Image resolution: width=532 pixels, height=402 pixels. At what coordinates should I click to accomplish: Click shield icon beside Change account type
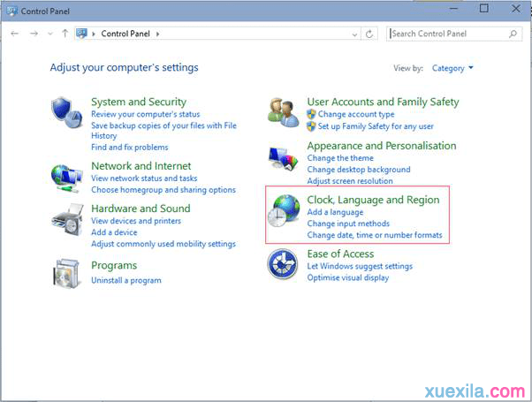pyautogui.click(x=311, y=114)
